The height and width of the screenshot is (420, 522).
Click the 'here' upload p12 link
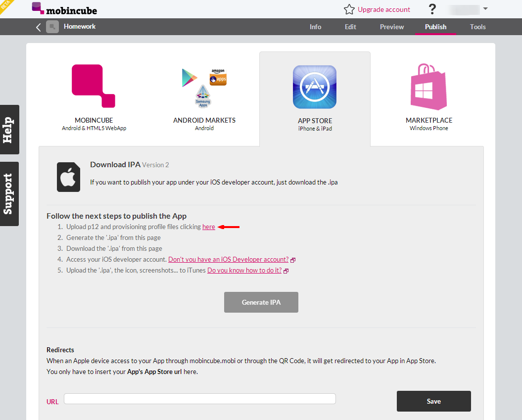click(209, 227)
